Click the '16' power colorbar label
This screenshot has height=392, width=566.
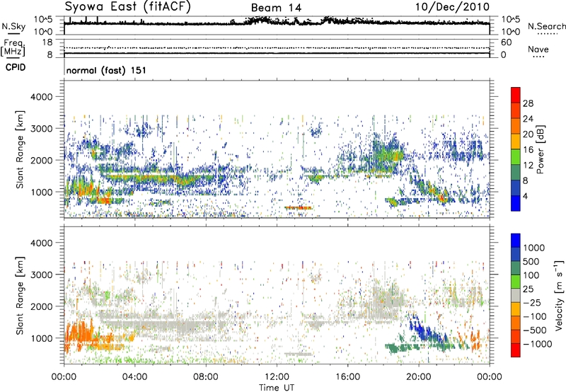point(528,150)
